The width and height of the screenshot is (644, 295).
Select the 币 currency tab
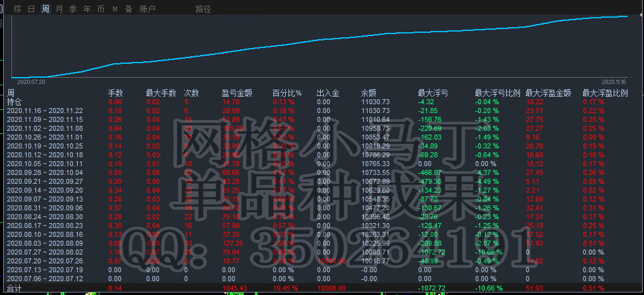point(101,9)
